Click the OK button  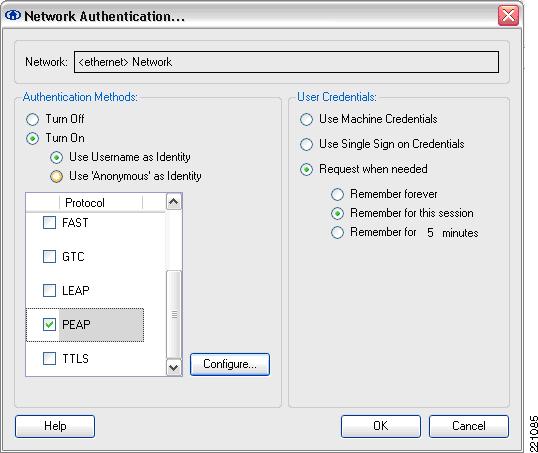pyautogui.click(x=381, y=426)
